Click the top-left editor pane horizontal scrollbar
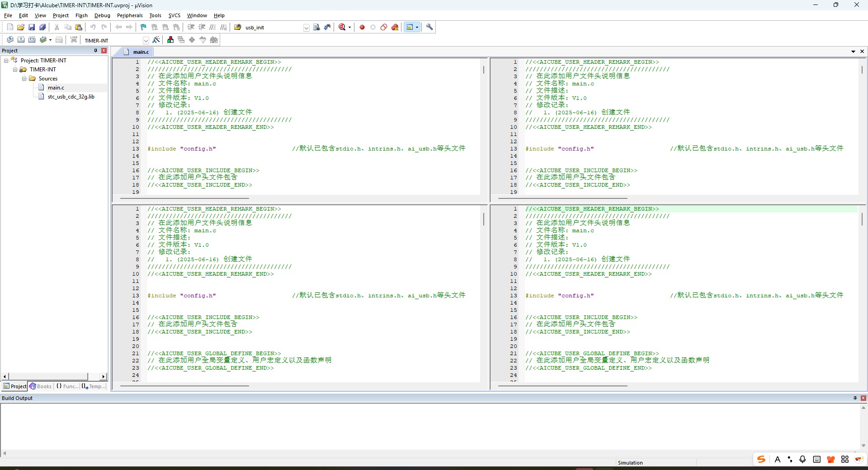Image resolution: width=868 pixels, height=470 pixels. (x=184, y=198)
